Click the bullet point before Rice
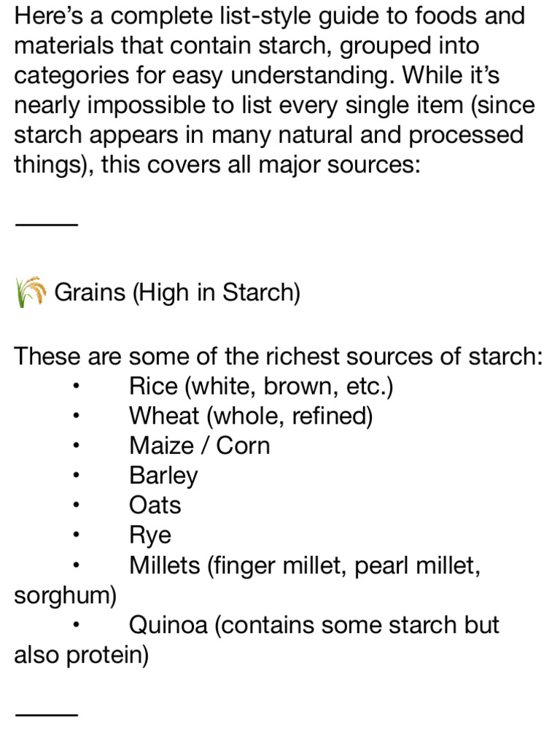 (76, 387)
